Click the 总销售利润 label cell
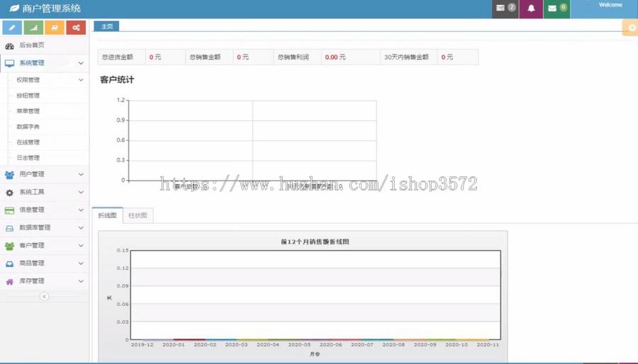 tap(298, 57)
